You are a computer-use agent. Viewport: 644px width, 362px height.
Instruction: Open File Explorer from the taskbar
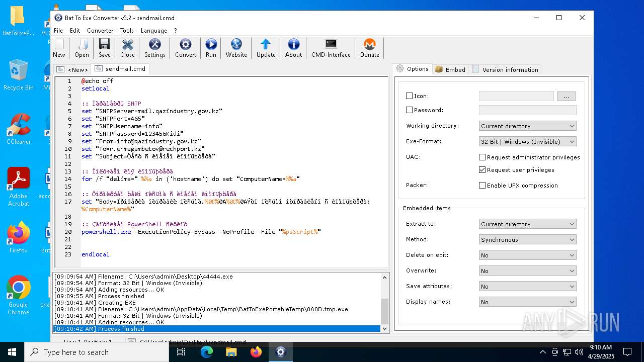[x=231, y=352]
